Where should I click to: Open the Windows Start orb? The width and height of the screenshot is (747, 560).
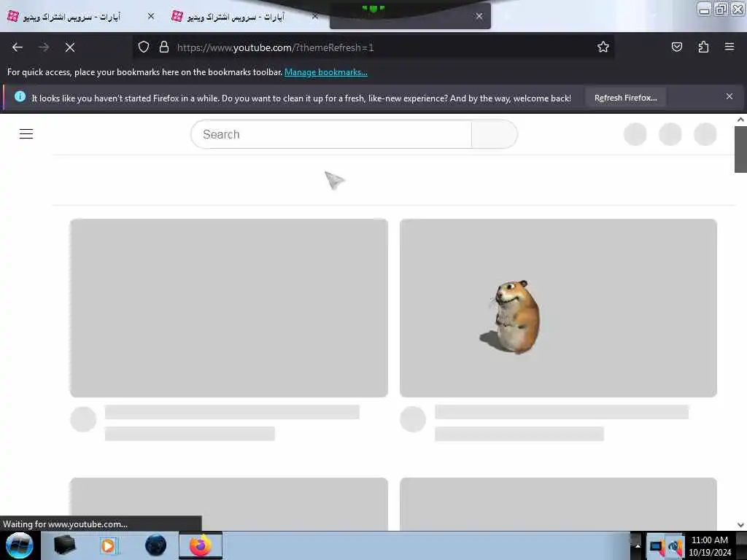tap(19, 545)
